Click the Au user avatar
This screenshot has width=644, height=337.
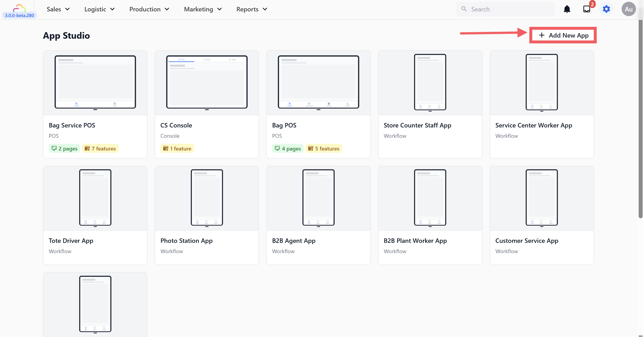click(x=628, y=9)
